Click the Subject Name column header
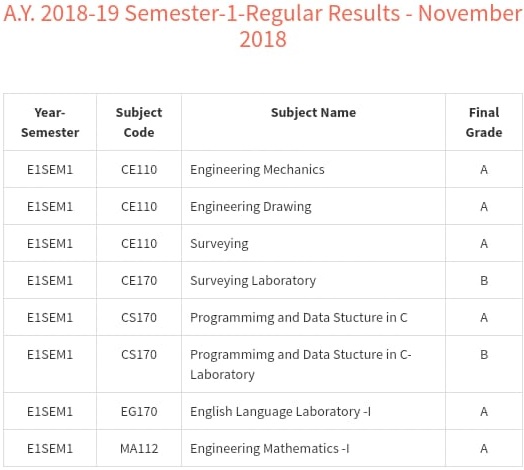This screenshot has width=524, height=470. [313, 113]
